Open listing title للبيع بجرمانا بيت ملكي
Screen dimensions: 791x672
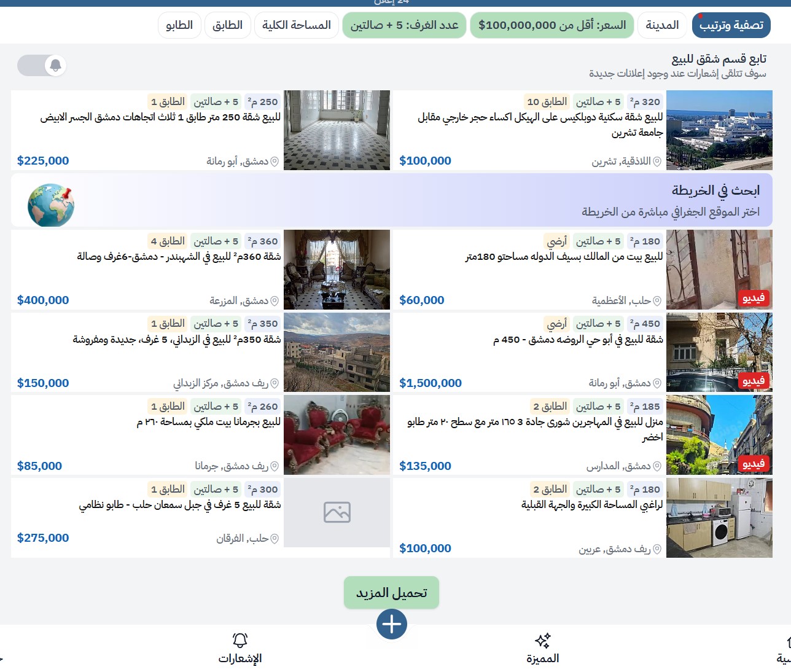click(x=209, y=422)
